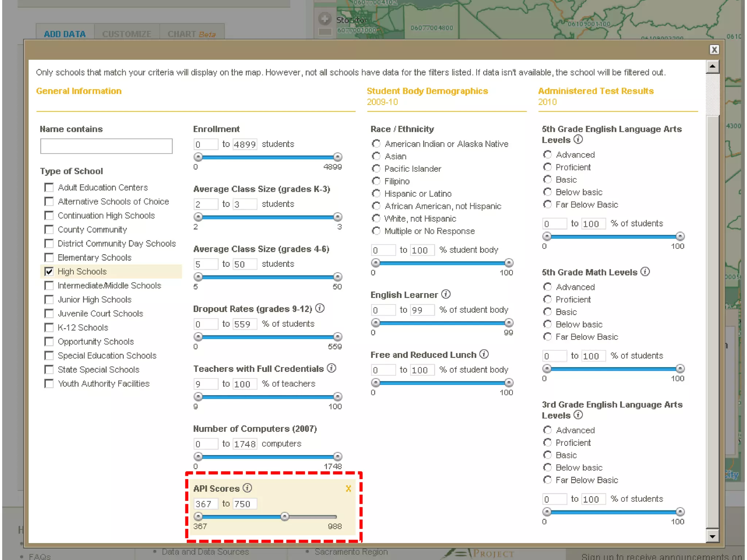This screenshot has height=560, width=747.
Task: Check the Elementary Schools checkbox
Action: [49, 258]
